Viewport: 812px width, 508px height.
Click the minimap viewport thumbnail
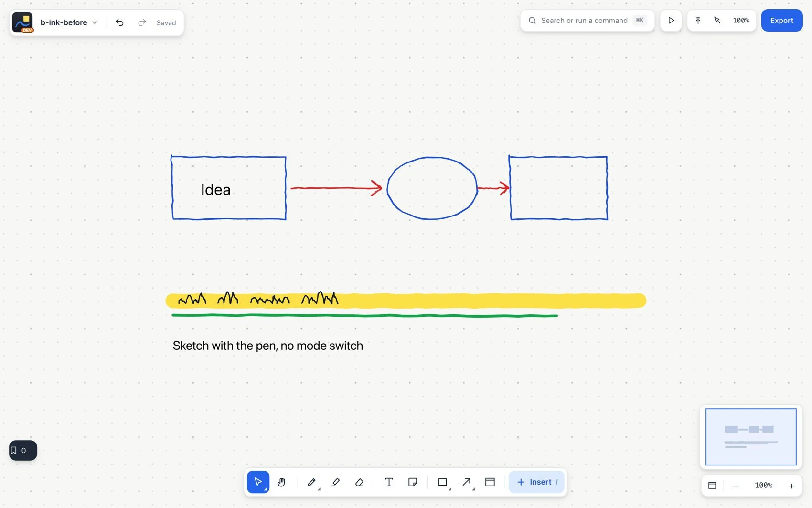[751, 437]
